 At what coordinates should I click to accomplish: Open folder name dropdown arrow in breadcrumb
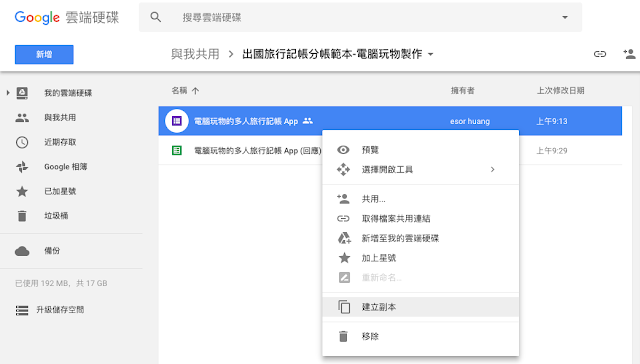coord(430,54)
